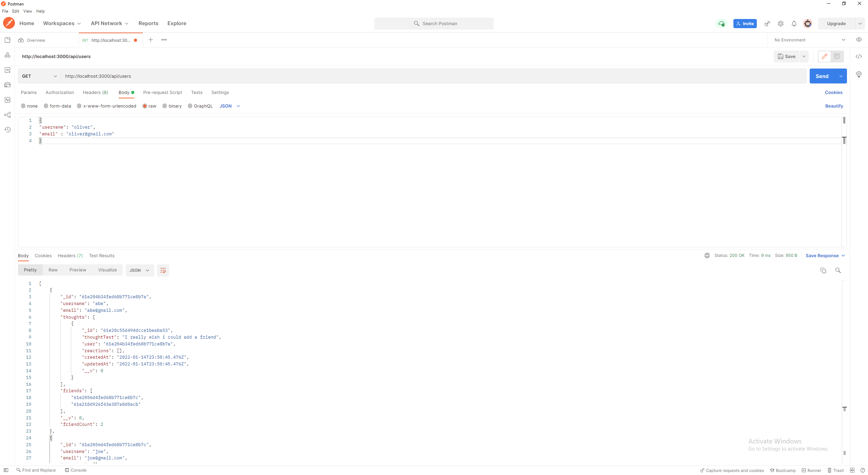The image size is (868, 475).
Task: Click the blue Send button
Action: coord(822,76)
